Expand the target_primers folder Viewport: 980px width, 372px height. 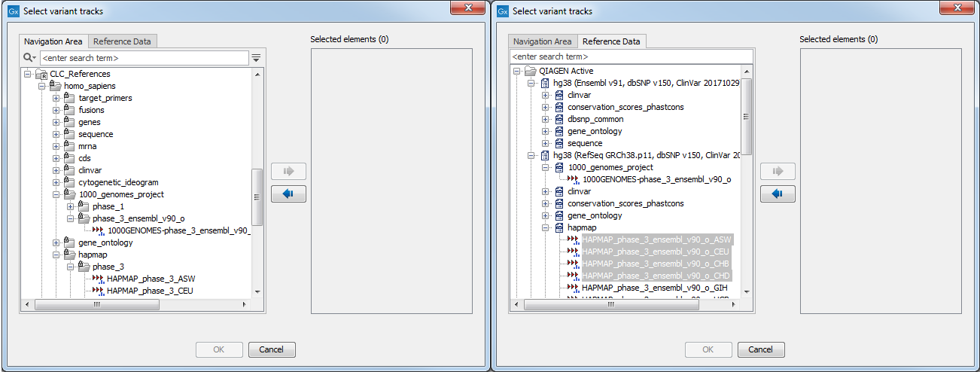[x=56, y=98]
